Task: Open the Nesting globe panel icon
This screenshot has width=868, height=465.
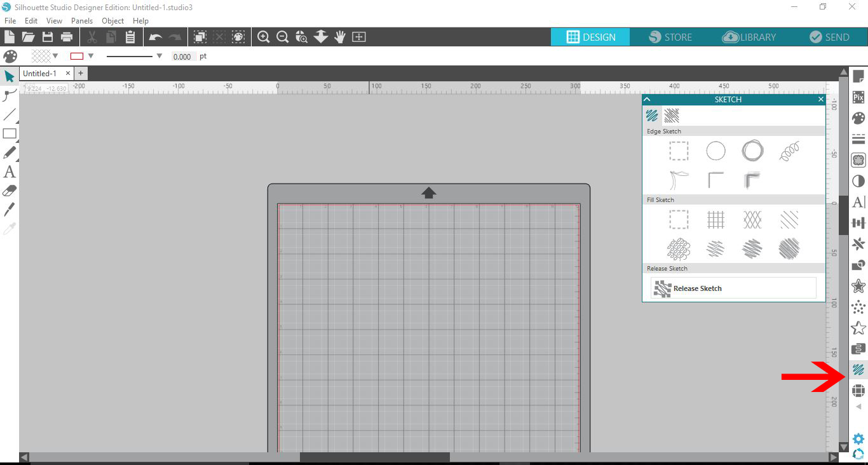Action: point(858,390)
